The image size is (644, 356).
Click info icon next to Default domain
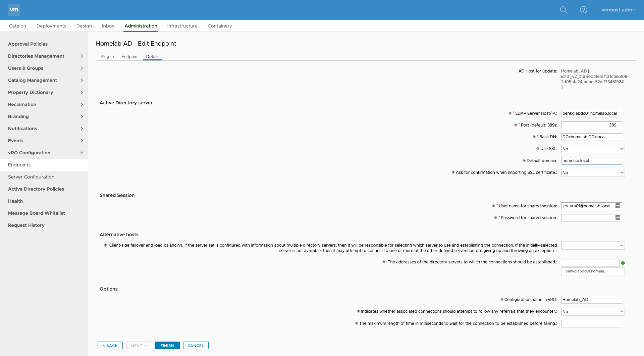524,161
